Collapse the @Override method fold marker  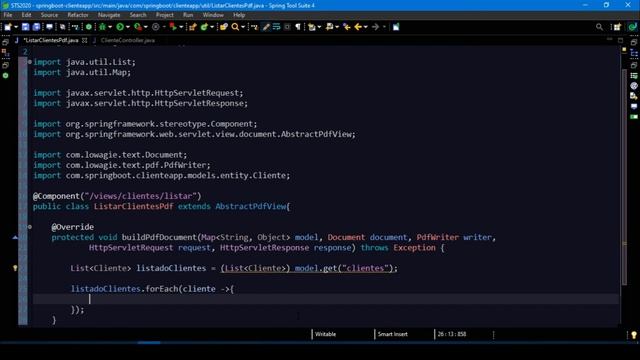tap(30, 227)
